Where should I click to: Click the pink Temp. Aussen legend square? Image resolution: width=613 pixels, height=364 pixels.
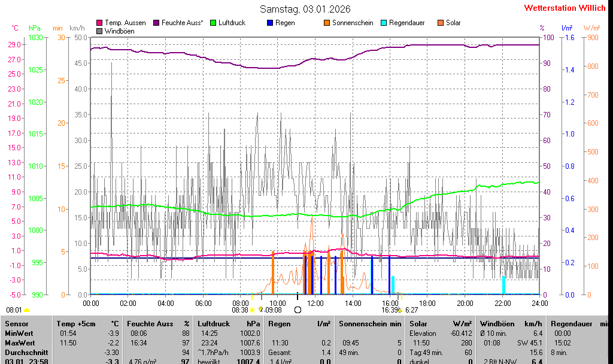pos(99,23)
